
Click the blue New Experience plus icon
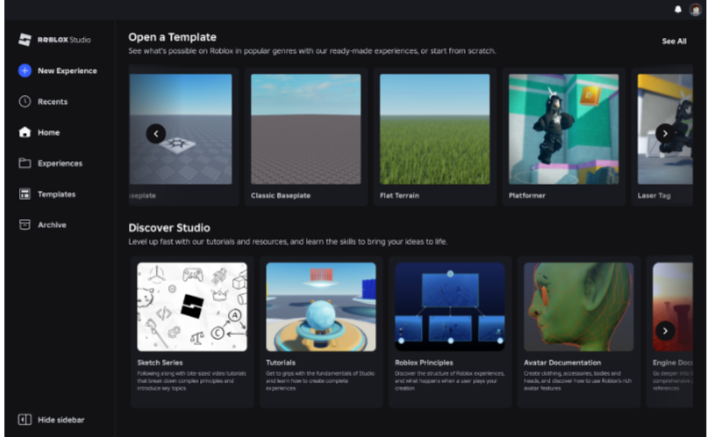click(x=25, y=71)
